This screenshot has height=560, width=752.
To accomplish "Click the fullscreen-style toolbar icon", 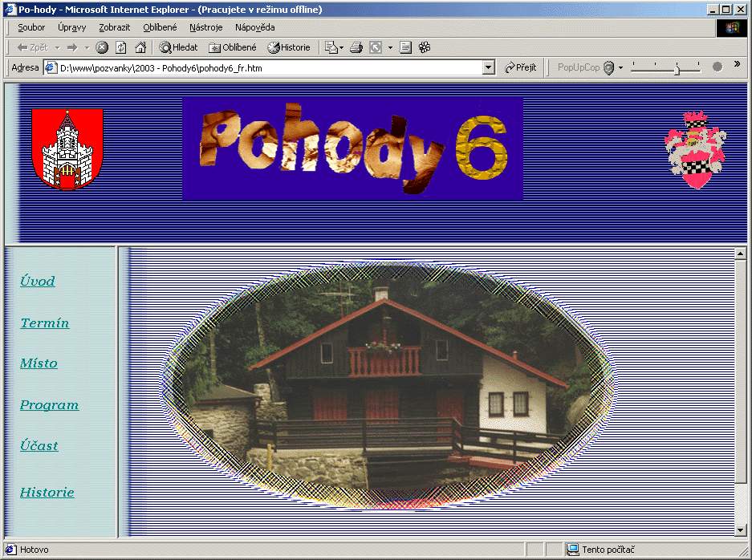I will point(376,47).
